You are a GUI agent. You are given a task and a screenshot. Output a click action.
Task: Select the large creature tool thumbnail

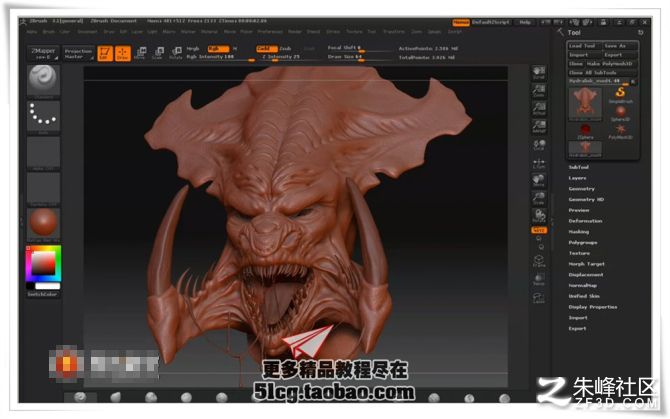click(585, 104)
